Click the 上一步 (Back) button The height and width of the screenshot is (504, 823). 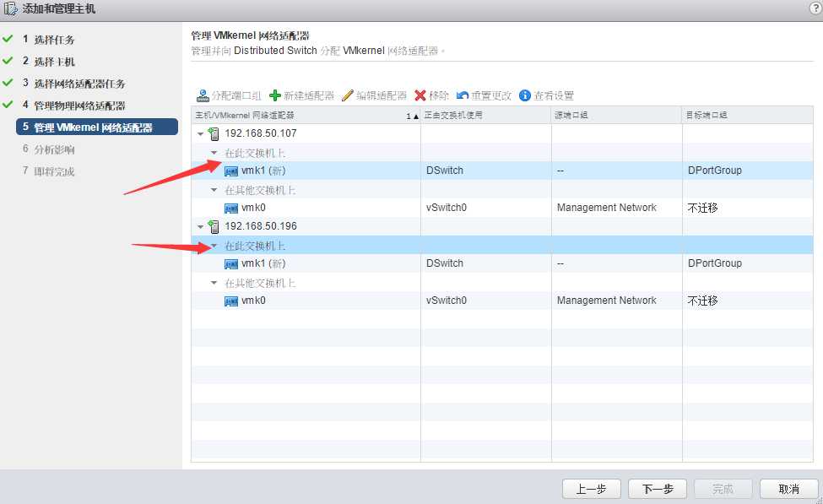click(592, 489)
